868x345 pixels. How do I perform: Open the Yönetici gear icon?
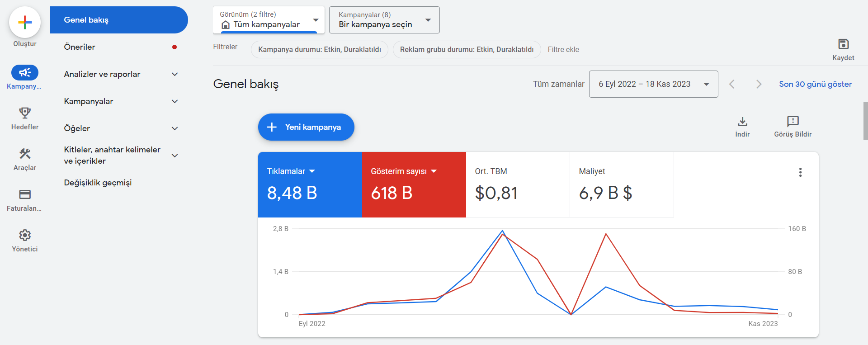[x=25, y=235]
